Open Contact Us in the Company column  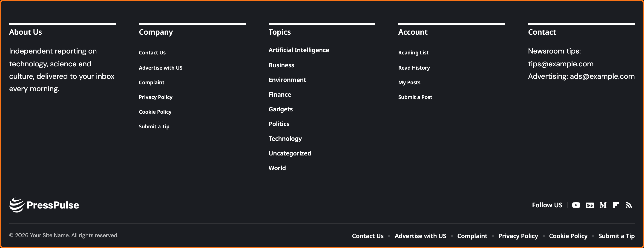pos(152,53)
